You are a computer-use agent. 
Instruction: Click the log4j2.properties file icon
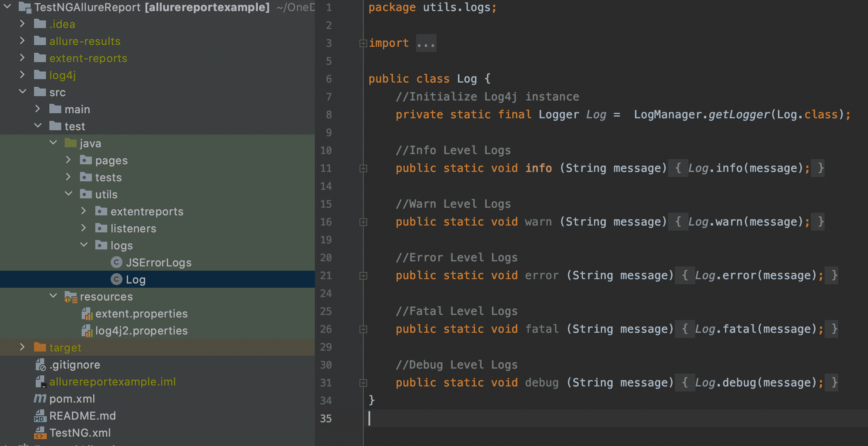tap(87, 331)
